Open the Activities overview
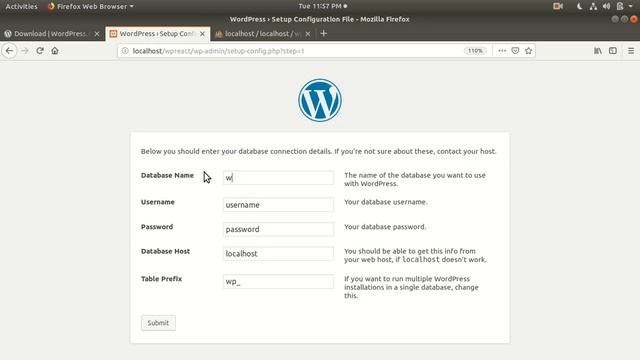This screenshot has width=640, height=360. pyautogui.click(x=21, y=7)
